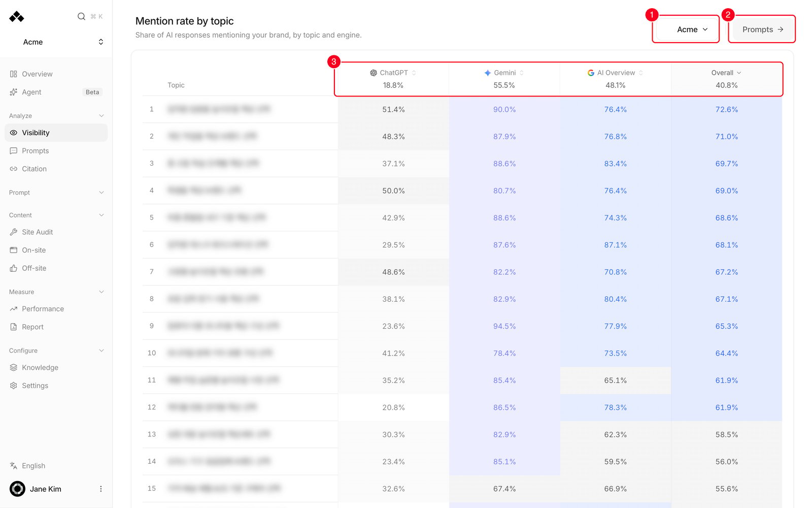Sort by the Gemini column header

504,73
